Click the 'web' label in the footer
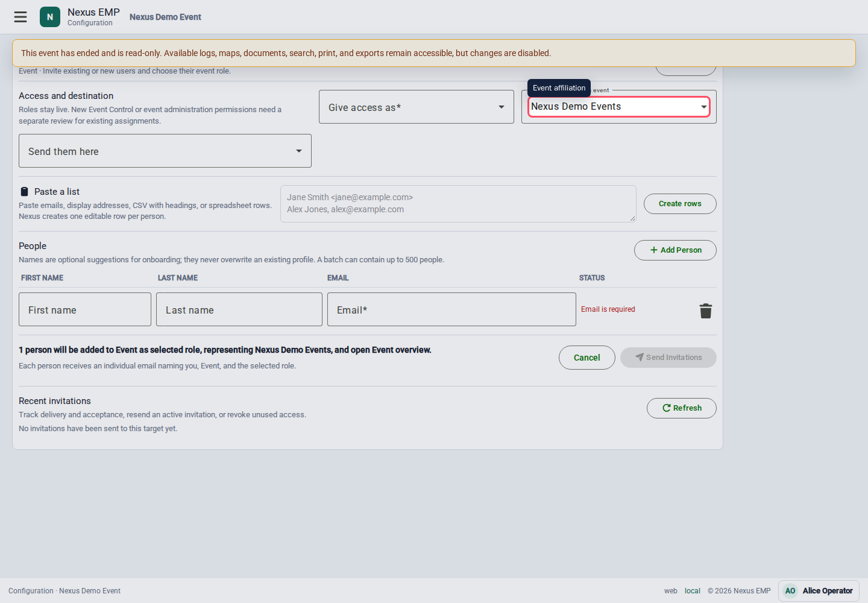The height and width of the screenshot is (603, 868). click(671, 591)
